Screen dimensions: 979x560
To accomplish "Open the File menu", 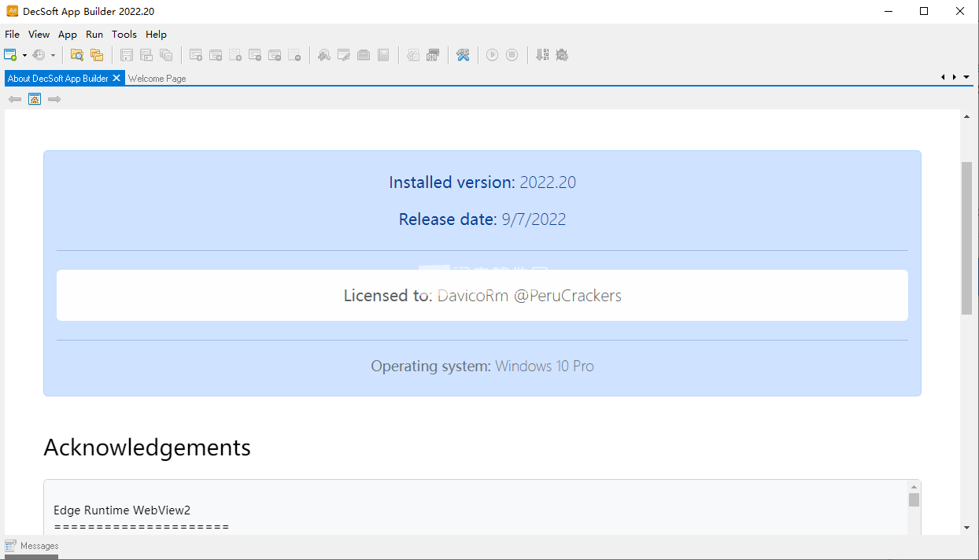I will click(12, 35).
